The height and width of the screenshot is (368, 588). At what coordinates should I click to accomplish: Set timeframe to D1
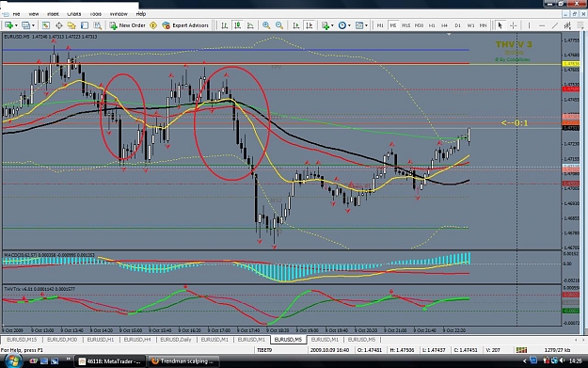[x=457, y=25]
